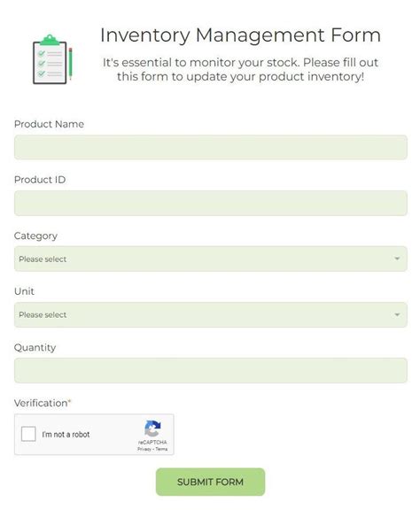Click the Product ID label
Viewport: 420px width, 510px height.
[x=40, y=180]
